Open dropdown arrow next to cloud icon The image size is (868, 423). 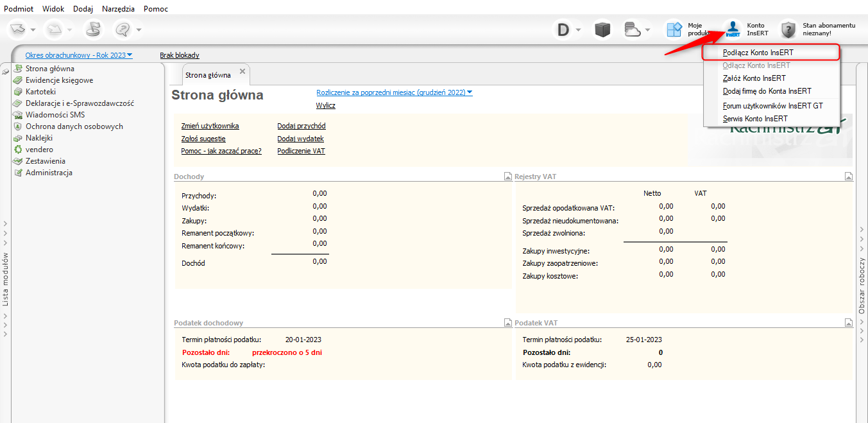pos(648,30)
